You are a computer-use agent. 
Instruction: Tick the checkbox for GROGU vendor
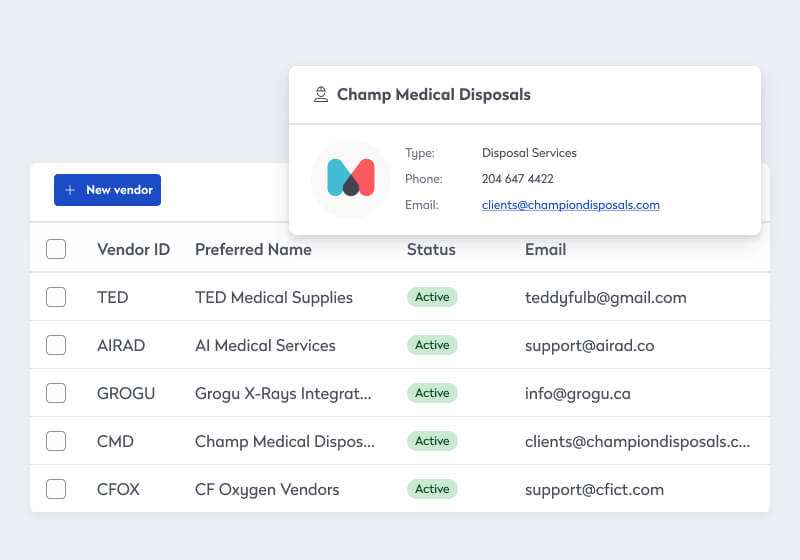click(56, 393)
